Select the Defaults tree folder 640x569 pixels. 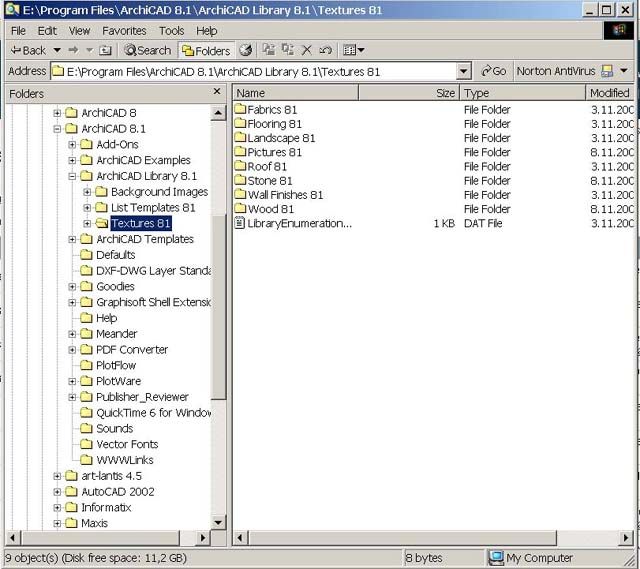(116, 255)
